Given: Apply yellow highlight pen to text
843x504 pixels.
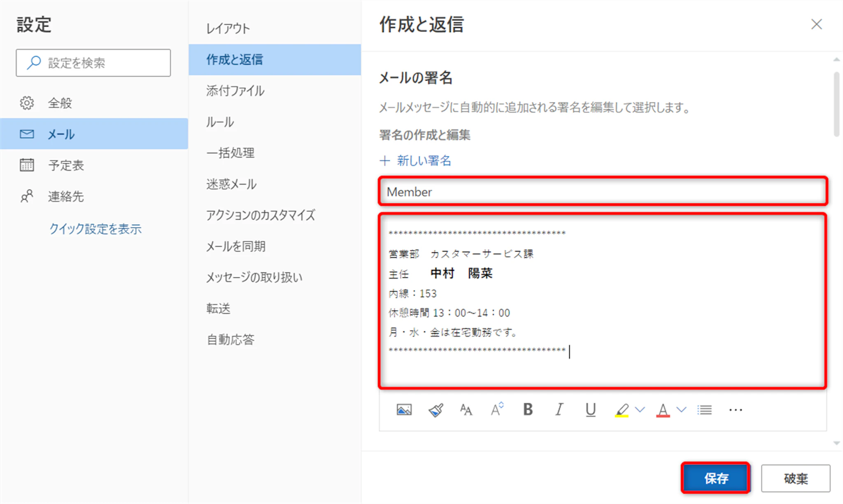Looking at the screenshot, I should pos(622,410).
